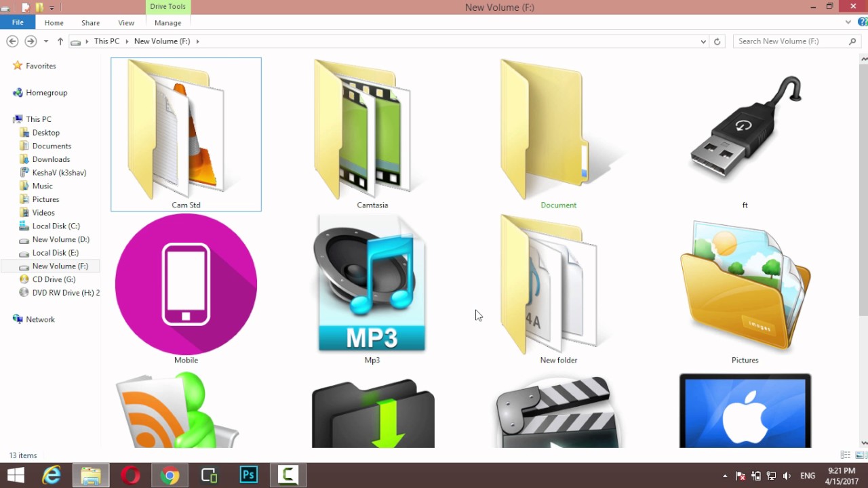Open Internet Explorer from the taskbar

tap(51, 475)
